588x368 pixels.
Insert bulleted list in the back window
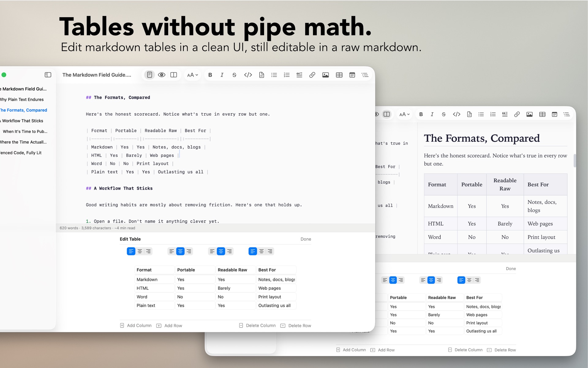click(x=481, y=114)
